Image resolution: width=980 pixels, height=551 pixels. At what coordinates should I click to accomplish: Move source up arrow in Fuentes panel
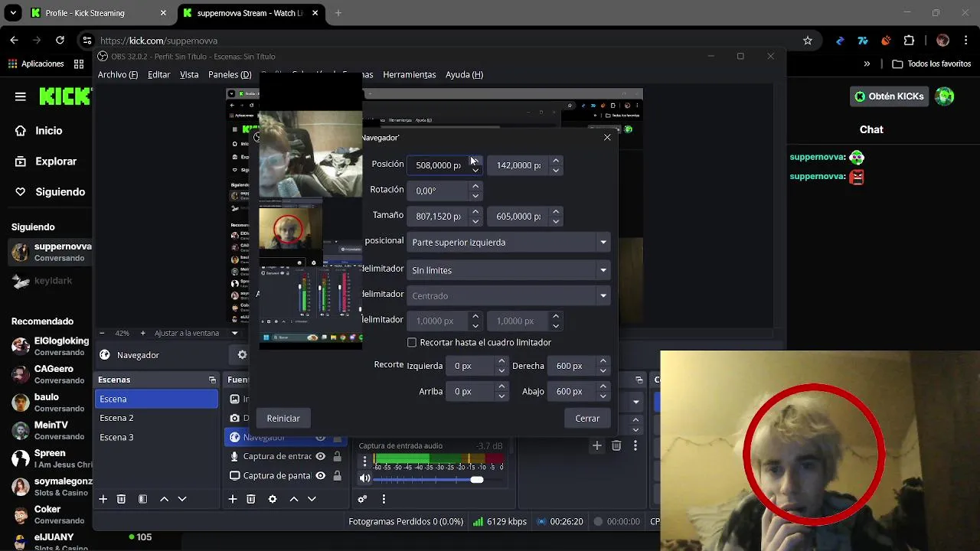pyautogui.click(x=293, y=499)
